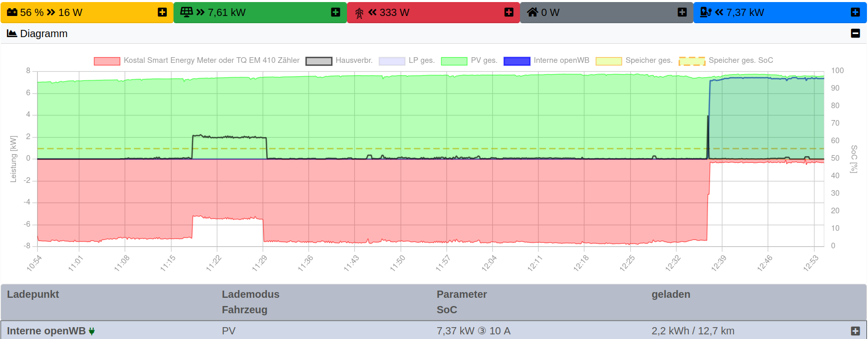Expand the yellow battery storage tile
The width and height of the screenshot is (868, 339).
162,12
